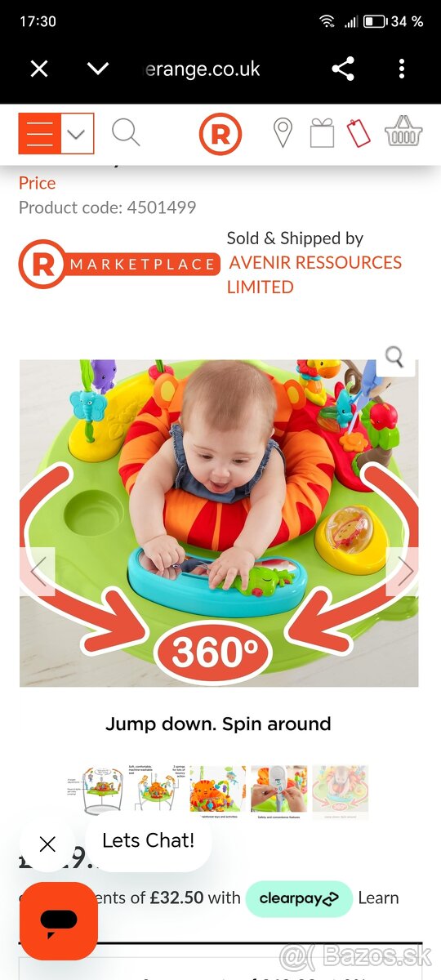Open the red price tag offers icon
Image resolution: width=441 pixels, height=980 pixels.
point(359,132)
